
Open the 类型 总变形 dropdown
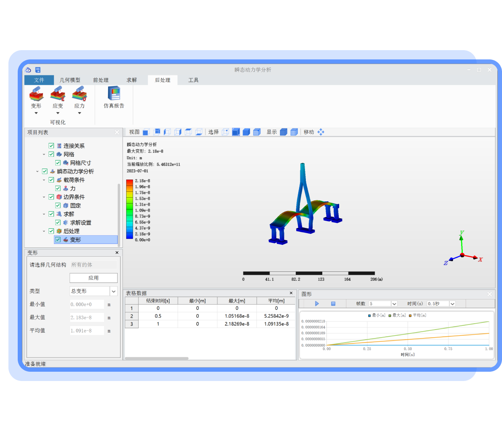pos(113,291)
